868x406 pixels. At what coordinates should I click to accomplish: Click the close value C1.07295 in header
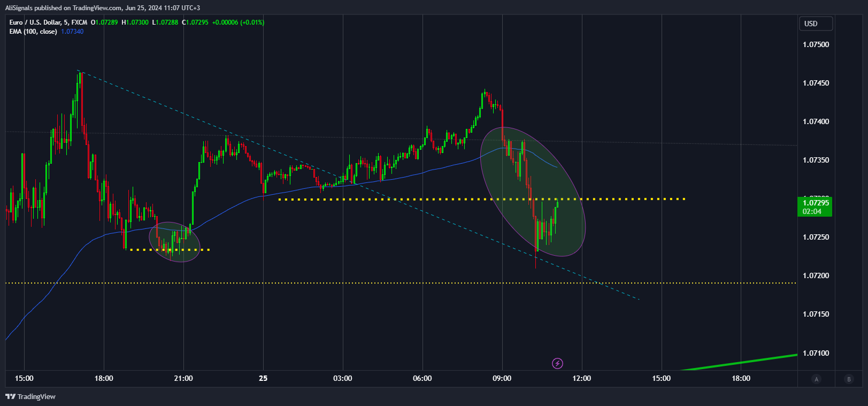pyautogui.click(x=195, y=22)
